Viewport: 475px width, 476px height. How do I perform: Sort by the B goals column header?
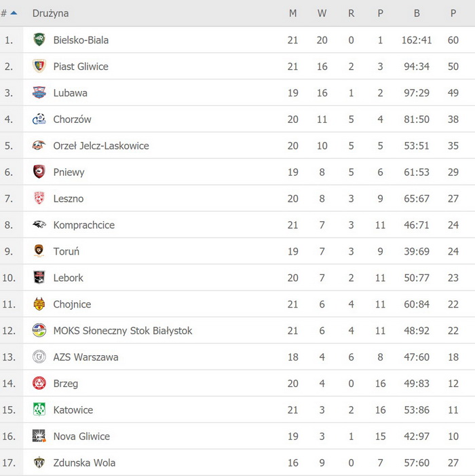click(x=417, y=14)
